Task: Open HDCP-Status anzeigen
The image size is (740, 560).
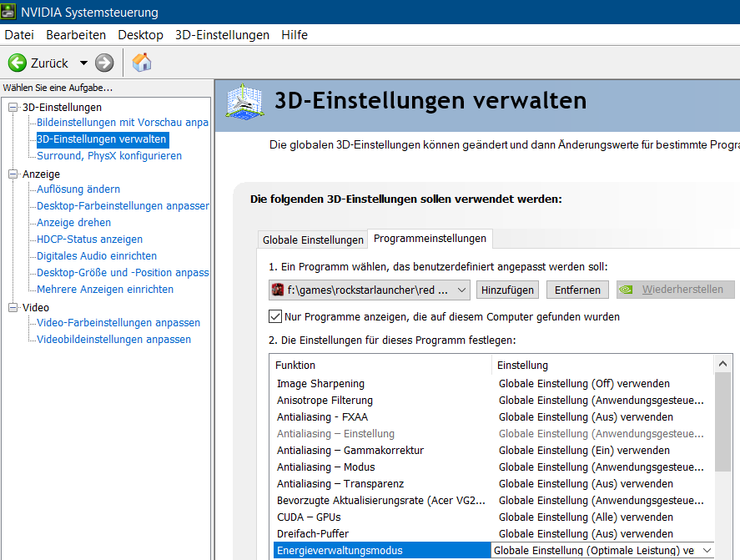Action: click(89, 239)
